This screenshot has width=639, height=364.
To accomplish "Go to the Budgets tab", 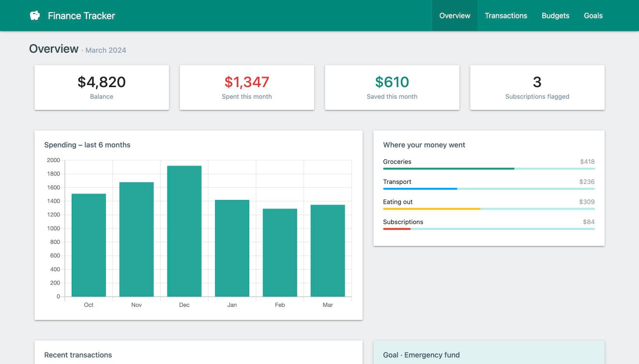I will tap(555, 15).
